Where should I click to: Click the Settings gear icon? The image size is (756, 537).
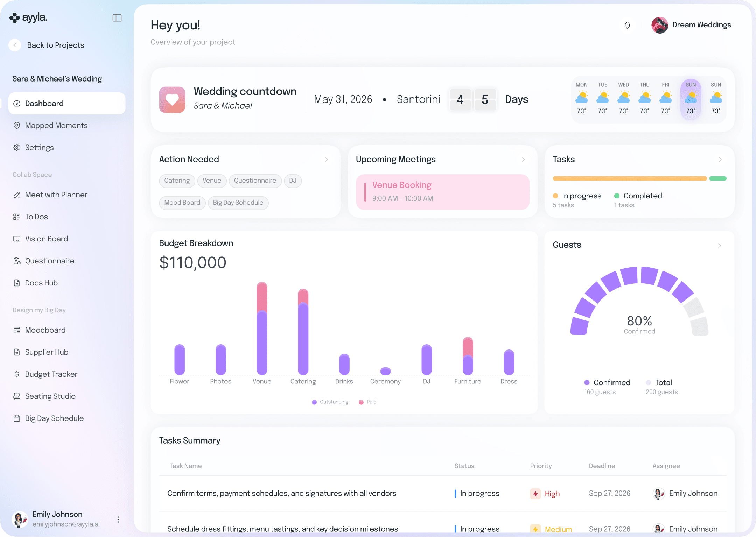tap(17, 147)
